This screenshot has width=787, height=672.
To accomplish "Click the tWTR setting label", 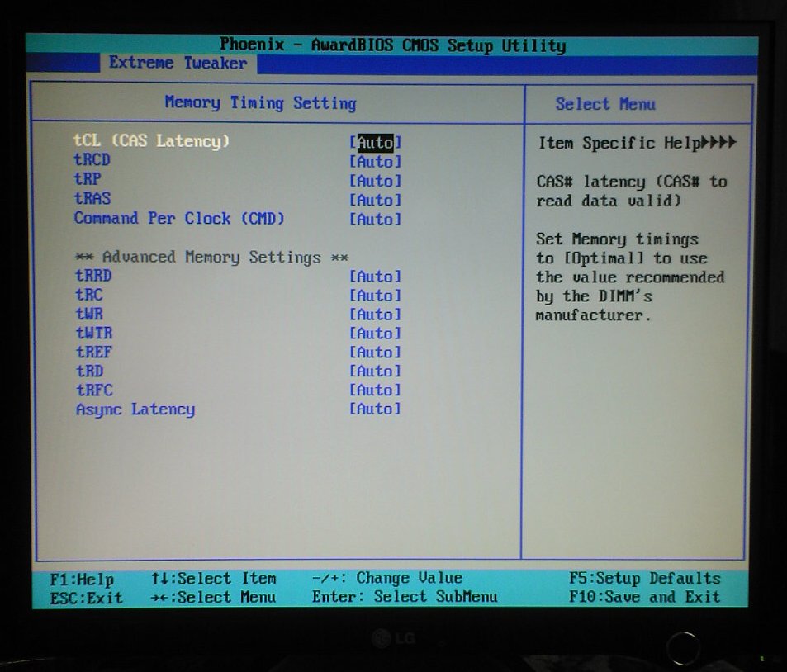I will coord(94,333).
